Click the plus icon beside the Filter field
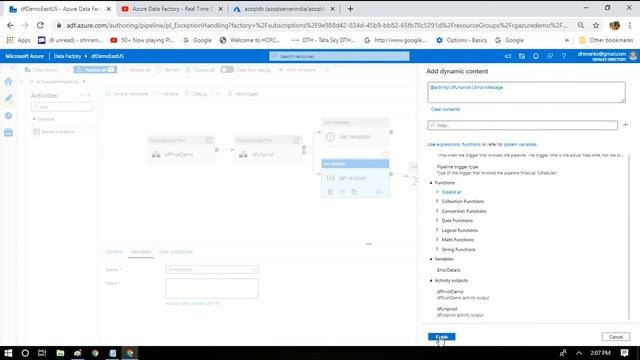Screen dimensions: 640x360 point(625,125)
